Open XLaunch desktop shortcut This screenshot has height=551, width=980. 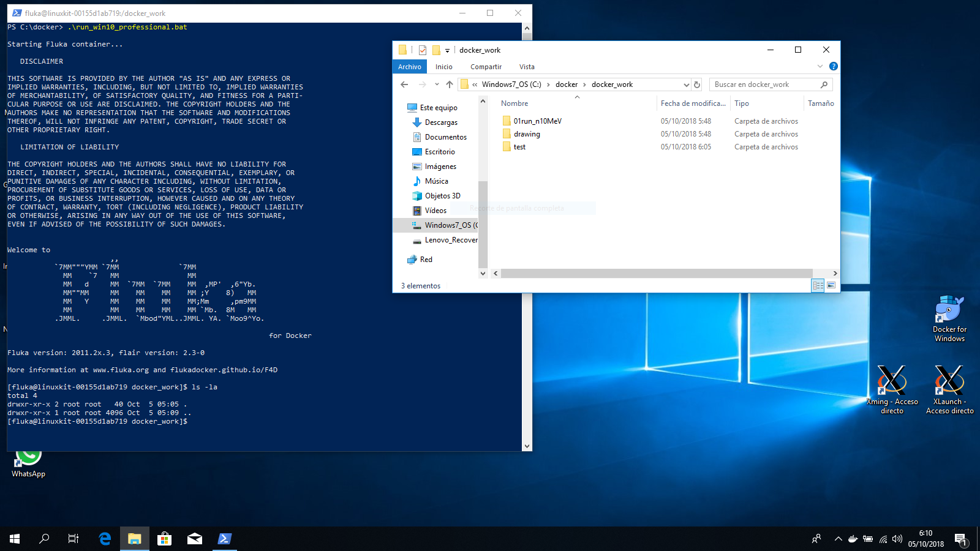949,390
